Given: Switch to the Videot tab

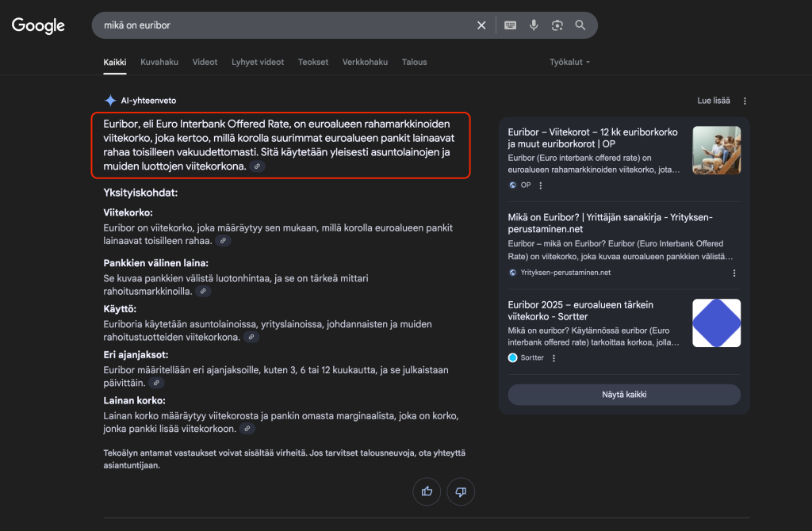Looking at the screenshot, I should tap(205, 62).
